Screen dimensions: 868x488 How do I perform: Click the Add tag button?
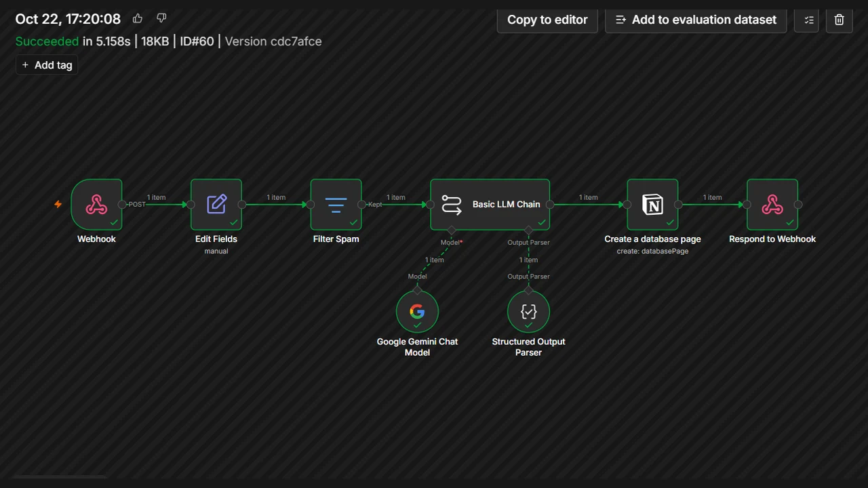coord(47,65)
